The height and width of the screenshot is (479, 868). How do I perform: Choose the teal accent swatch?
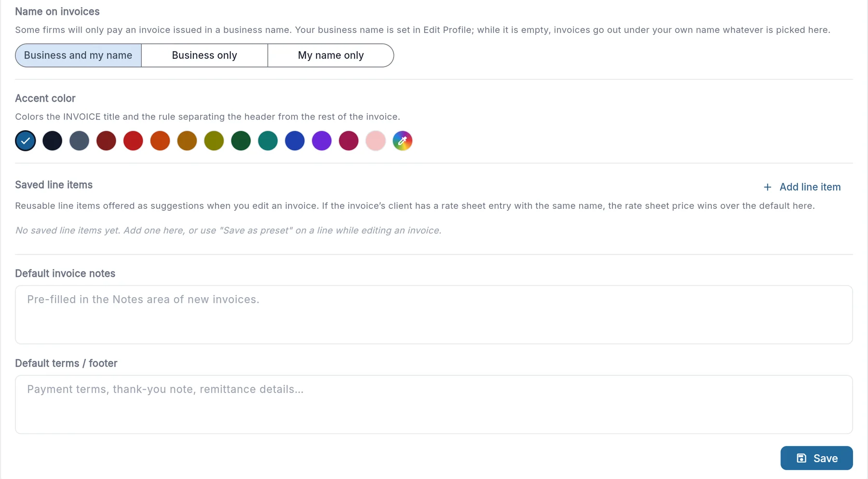268,141
